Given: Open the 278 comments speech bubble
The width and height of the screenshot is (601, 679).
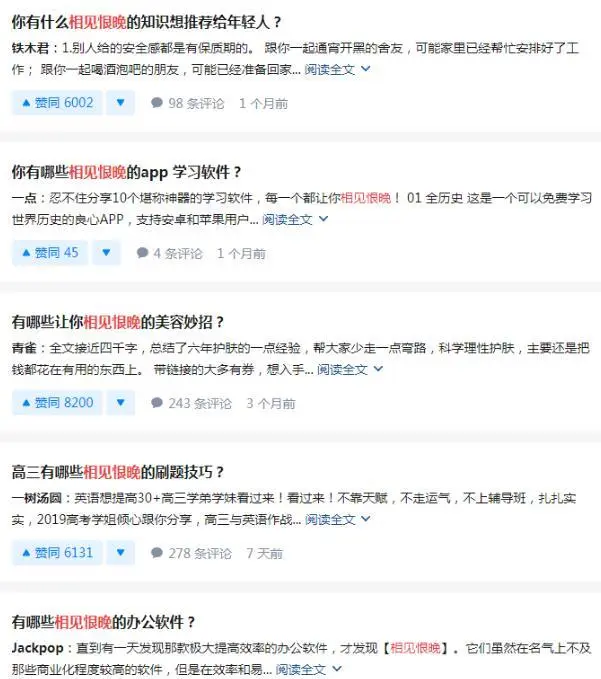Looking at the screenshot, I should [191, 553].
